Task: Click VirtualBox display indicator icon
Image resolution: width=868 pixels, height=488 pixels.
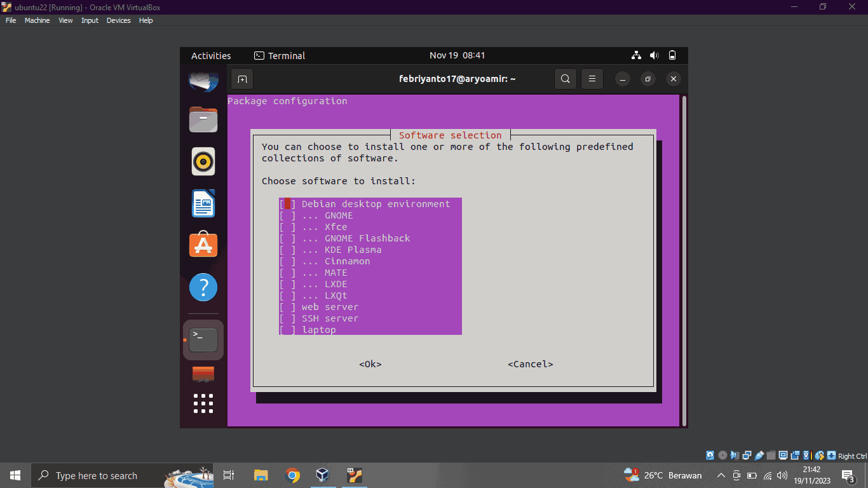Action: [x=783, y=456]
